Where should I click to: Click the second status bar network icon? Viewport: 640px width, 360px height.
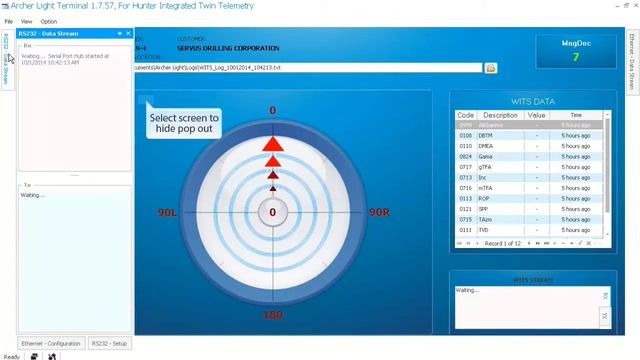point(52,356)
